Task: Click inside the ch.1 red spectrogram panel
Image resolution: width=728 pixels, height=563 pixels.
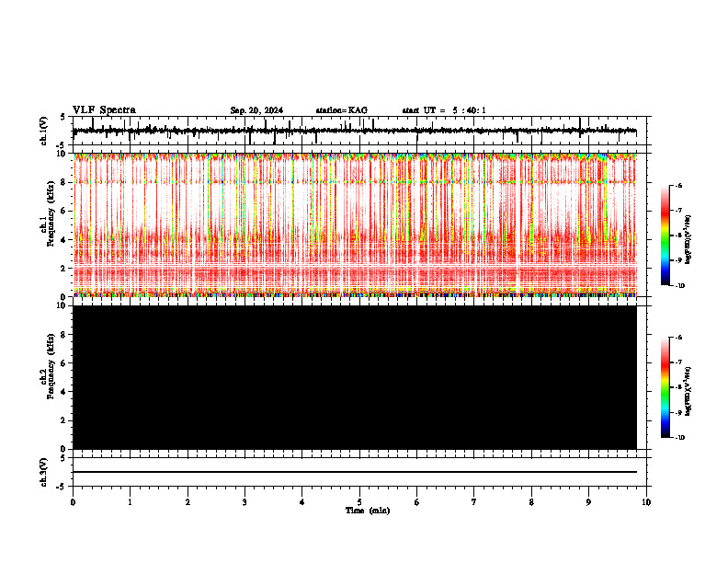Action: coord(354,224)
